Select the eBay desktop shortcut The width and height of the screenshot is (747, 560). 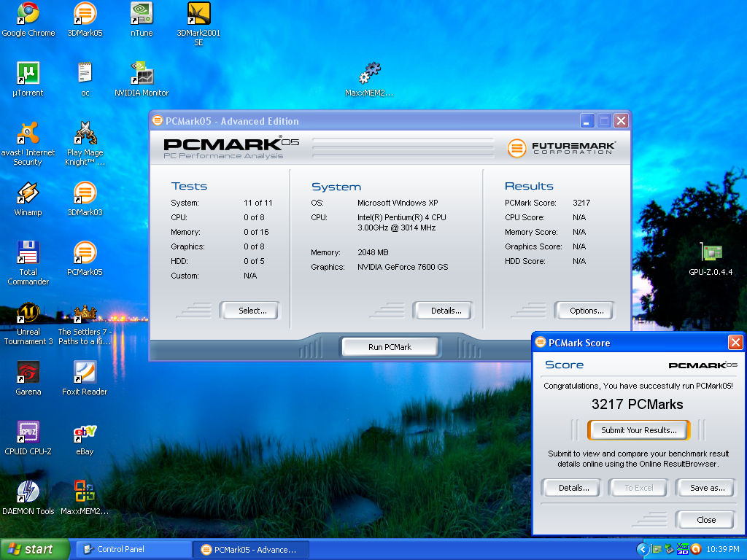click(85, 438)
